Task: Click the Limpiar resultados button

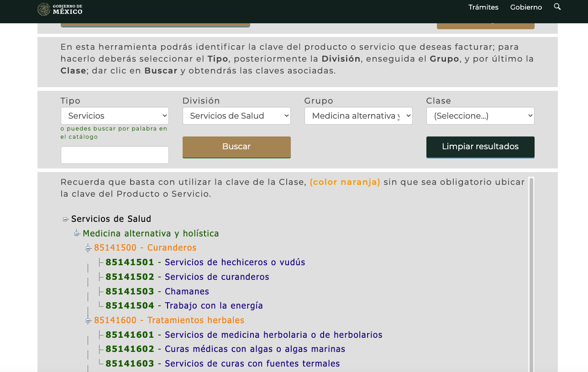Action: [x=480, y=147]
